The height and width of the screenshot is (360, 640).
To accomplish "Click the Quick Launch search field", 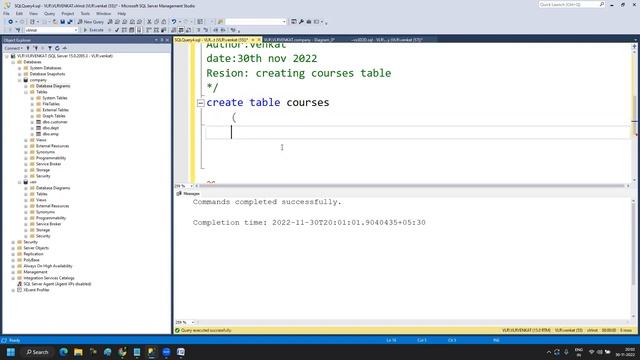I will coord(571,4).
